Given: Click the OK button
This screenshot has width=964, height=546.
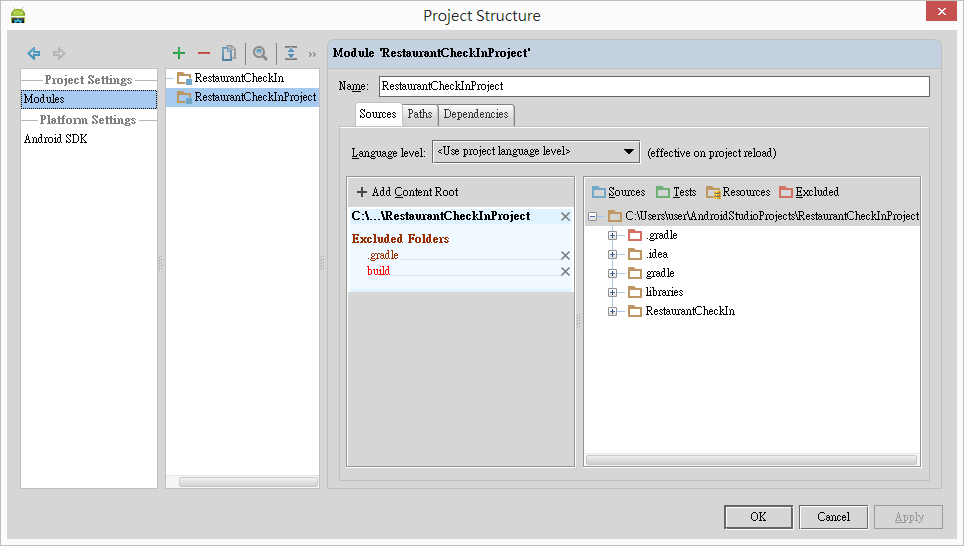Looking at the screenshot, I should (758, 517).
